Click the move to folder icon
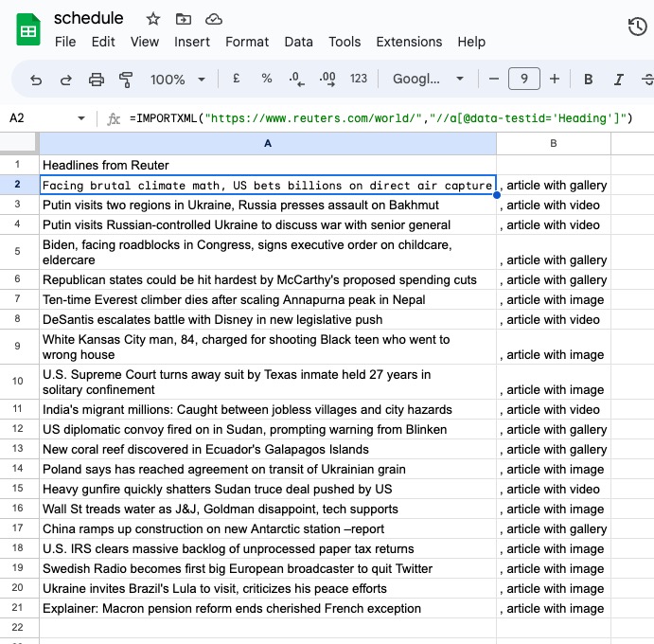 (183, 19)
